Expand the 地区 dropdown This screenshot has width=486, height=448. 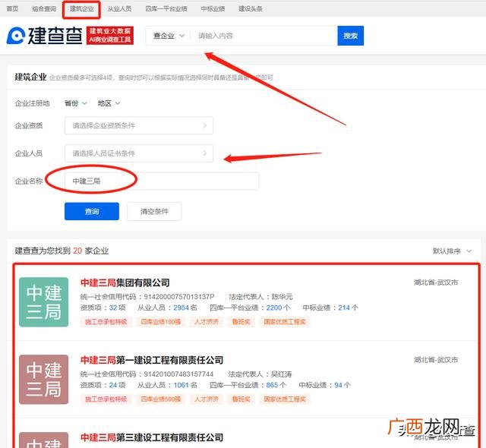(109, 103)
